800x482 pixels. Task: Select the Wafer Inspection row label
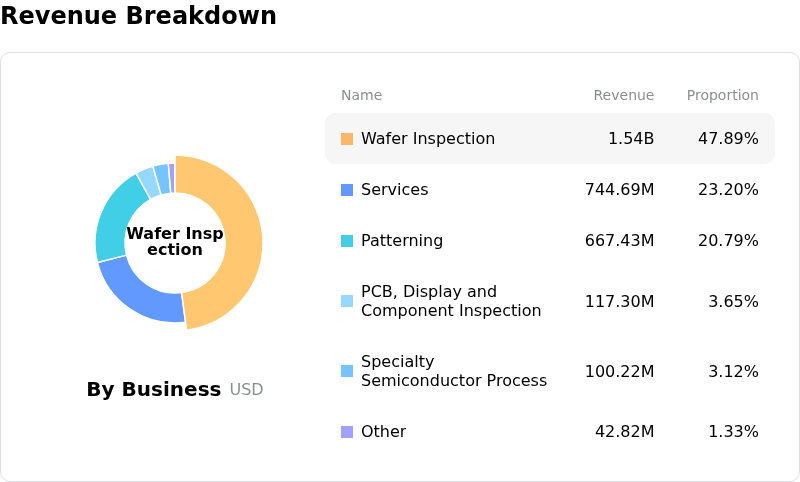(428, 139)
